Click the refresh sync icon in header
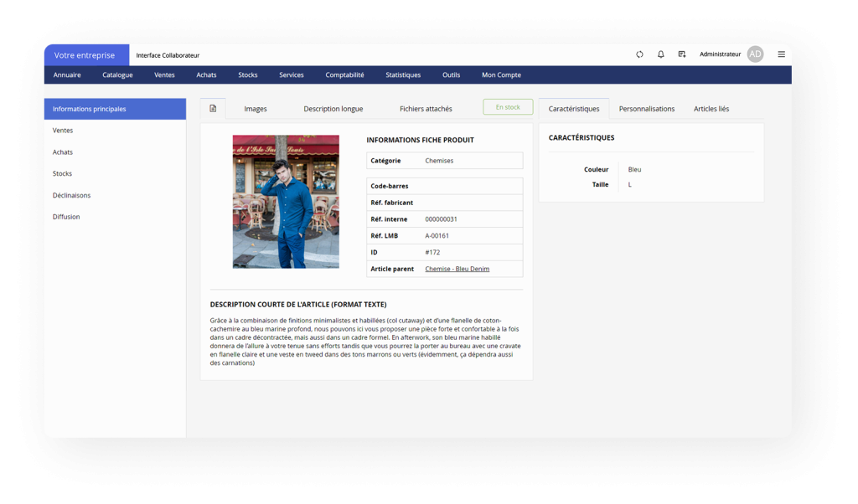 point(639,54)
